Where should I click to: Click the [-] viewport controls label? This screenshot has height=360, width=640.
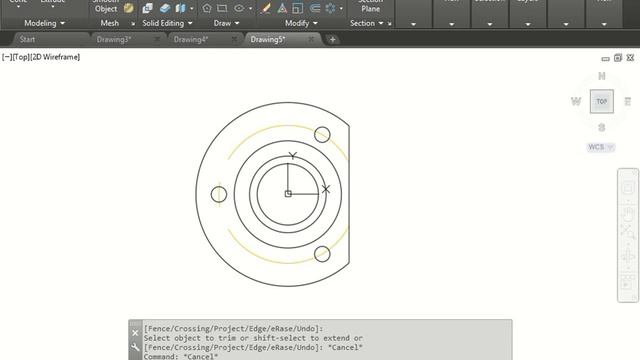(x=7, y=57)
